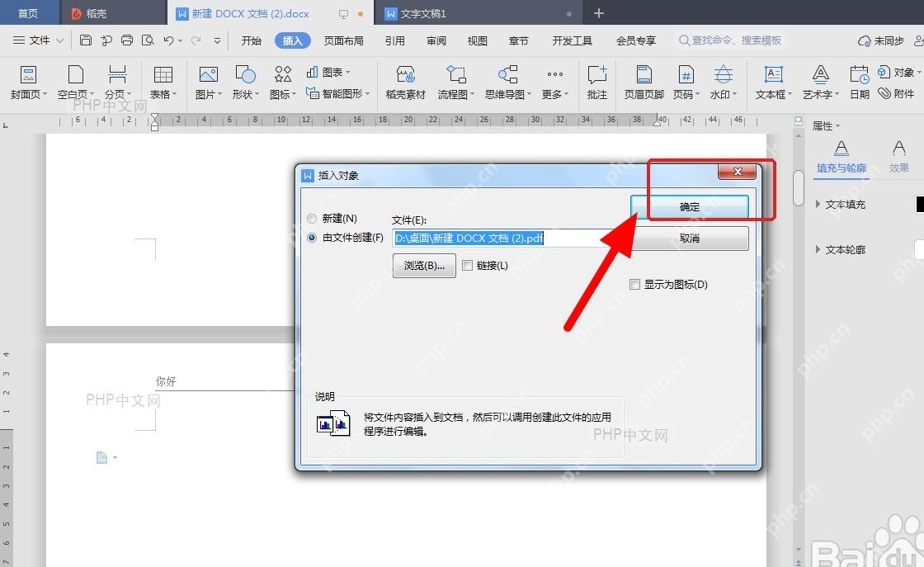Click the Object (对象) ribbon button
This screenshot has width=924, height=567.
coord(898,72)
